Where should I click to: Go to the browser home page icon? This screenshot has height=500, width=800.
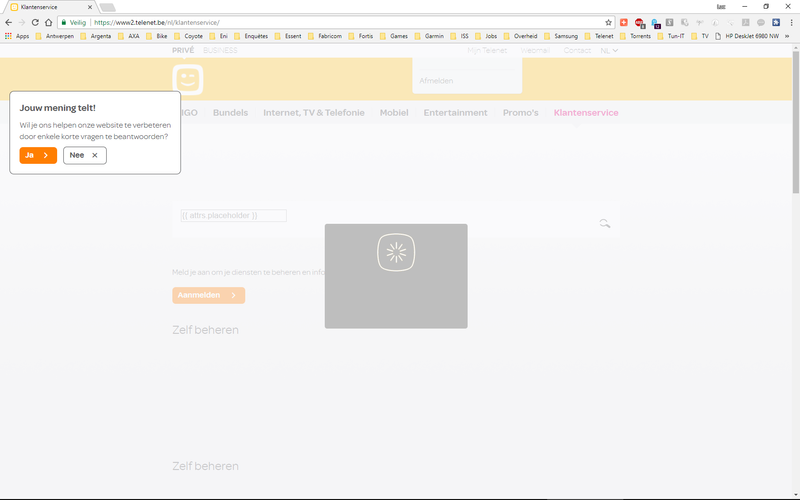coord(48,22)
